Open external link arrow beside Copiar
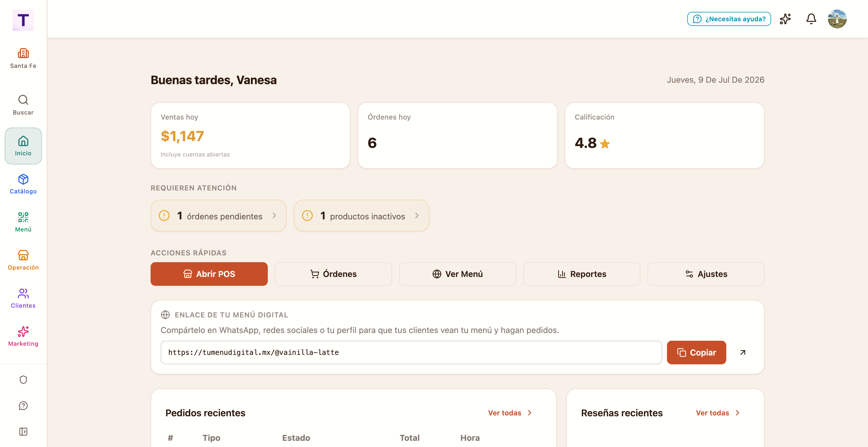Viewport: 868px width, 447px height. pos(743,352)
